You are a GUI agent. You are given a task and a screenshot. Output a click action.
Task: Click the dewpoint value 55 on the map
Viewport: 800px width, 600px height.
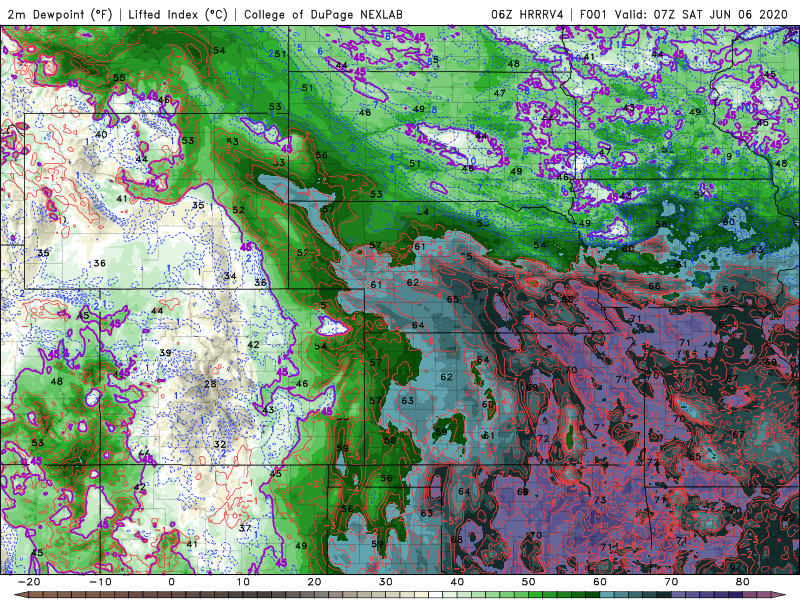click(x=119, y=78)
